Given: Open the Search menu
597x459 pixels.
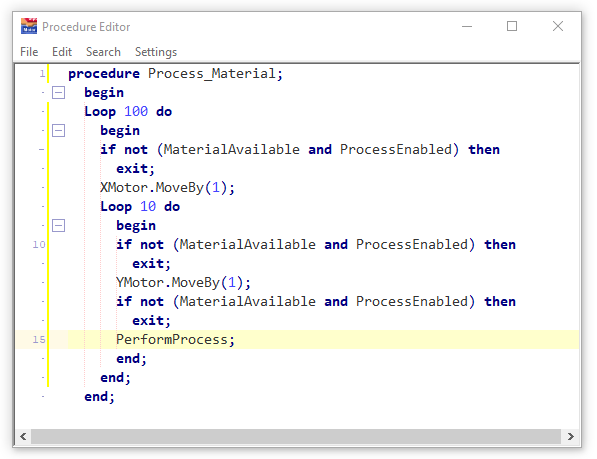Looking at the screenshot, I should (103, 52).
